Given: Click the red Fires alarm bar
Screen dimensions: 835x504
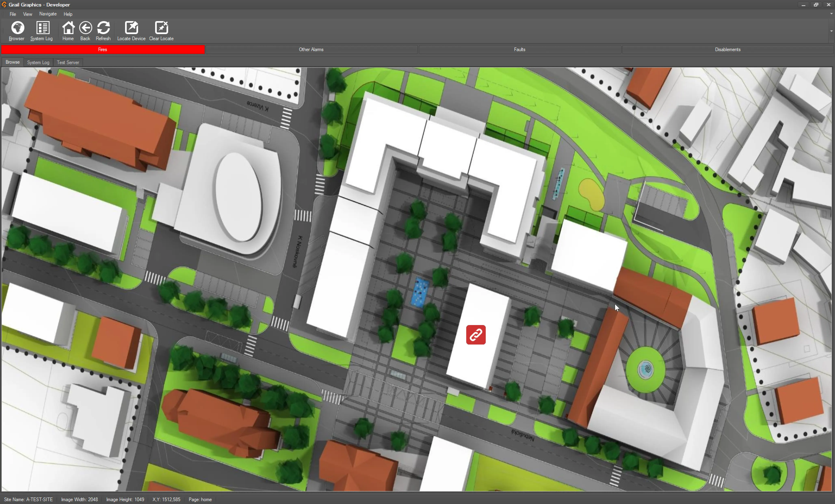Looking at the screenshot, I should click(x=103, y=50).
